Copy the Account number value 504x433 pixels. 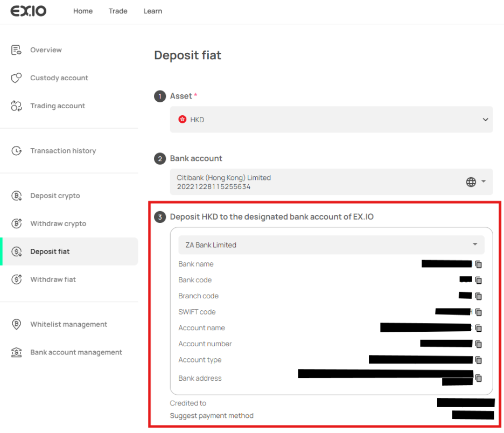478,344
